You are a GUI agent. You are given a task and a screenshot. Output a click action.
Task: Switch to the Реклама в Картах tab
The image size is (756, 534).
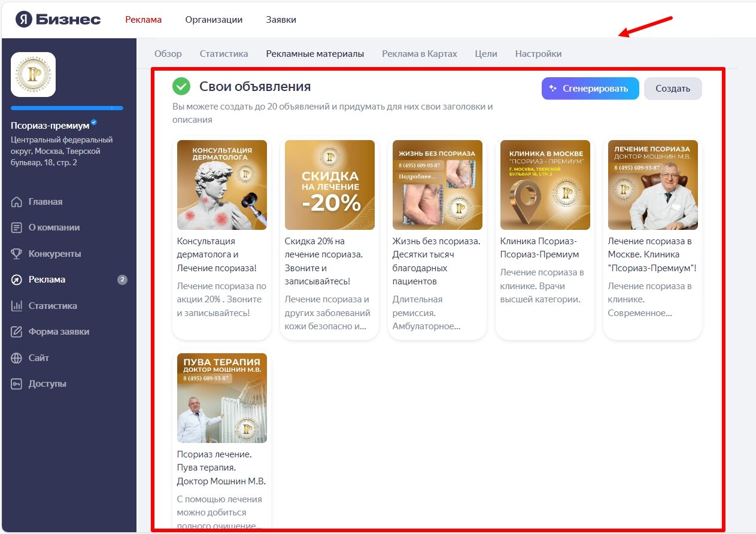pos(420,53)
